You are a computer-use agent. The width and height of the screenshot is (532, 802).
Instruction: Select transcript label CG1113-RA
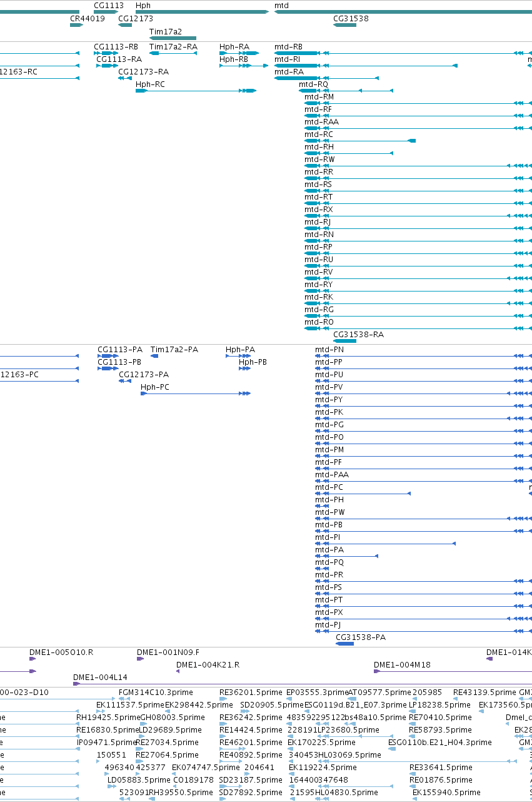(118, 59)
